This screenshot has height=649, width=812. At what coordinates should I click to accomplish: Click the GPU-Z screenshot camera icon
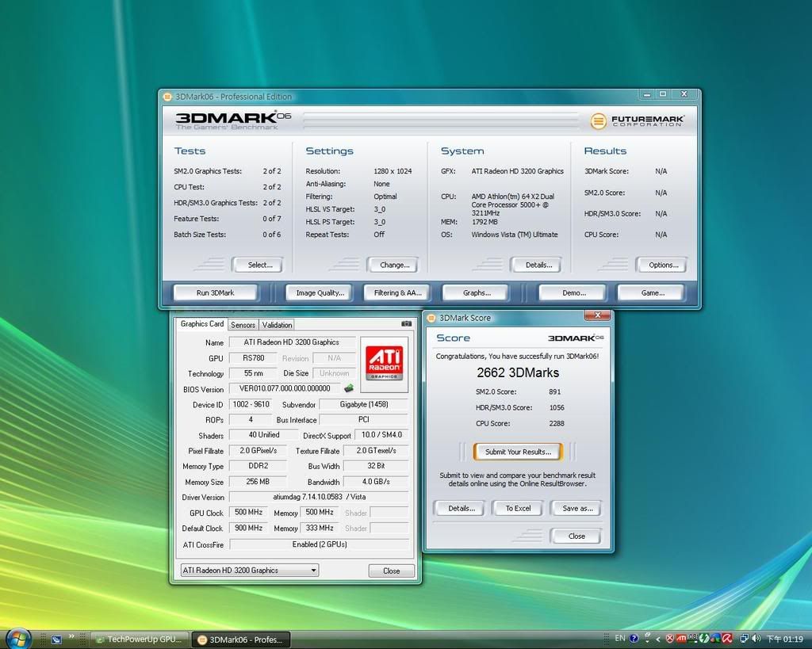[407, 323]
